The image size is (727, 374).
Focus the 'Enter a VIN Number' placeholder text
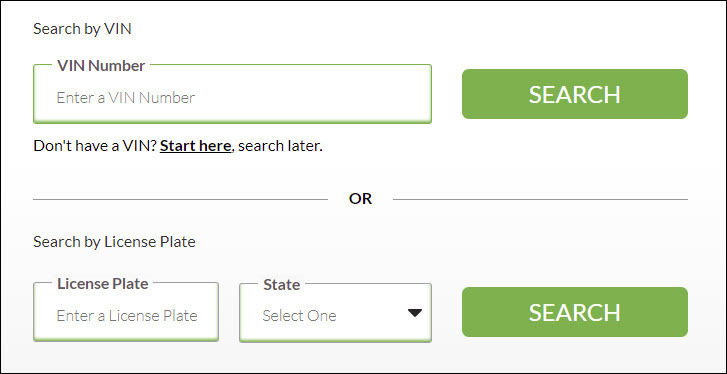(x=126, y=97)
